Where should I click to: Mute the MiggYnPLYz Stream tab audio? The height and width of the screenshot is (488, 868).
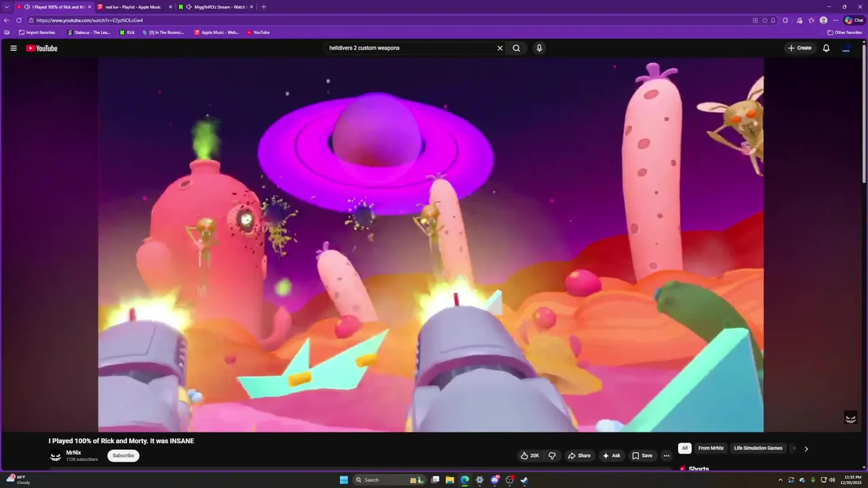189,7
